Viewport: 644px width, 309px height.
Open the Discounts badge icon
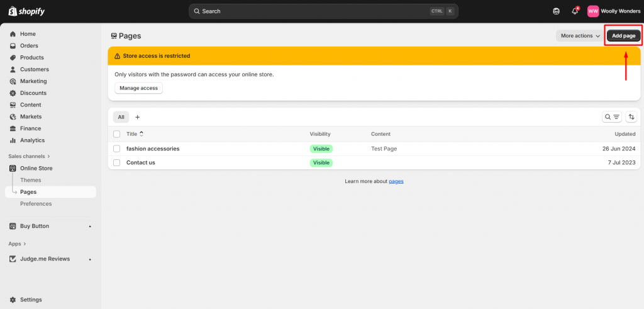[x=13, y=93]
